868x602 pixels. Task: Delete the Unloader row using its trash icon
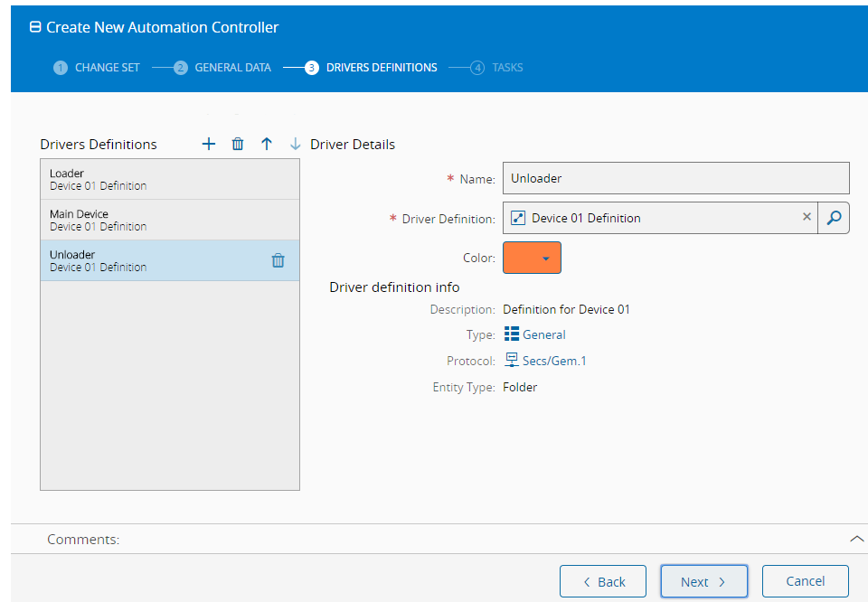click(x=278, y=260)
